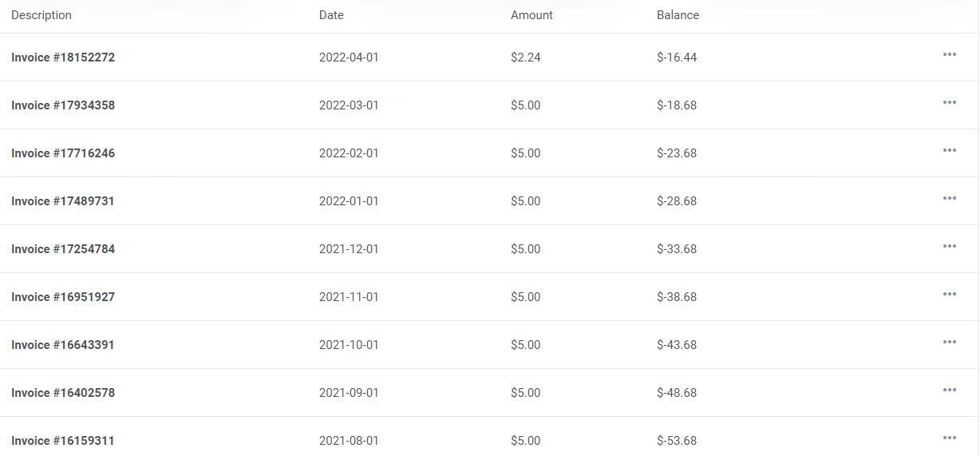
Task: Open Invoice #18152272 link
Action: coord(63,57)
